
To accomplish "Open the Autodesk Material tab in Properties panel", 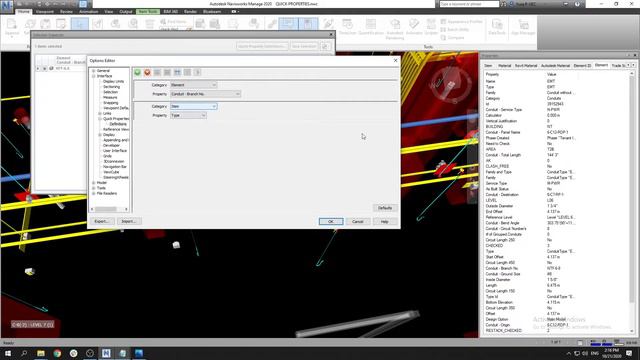I will [x=555, y=65].
